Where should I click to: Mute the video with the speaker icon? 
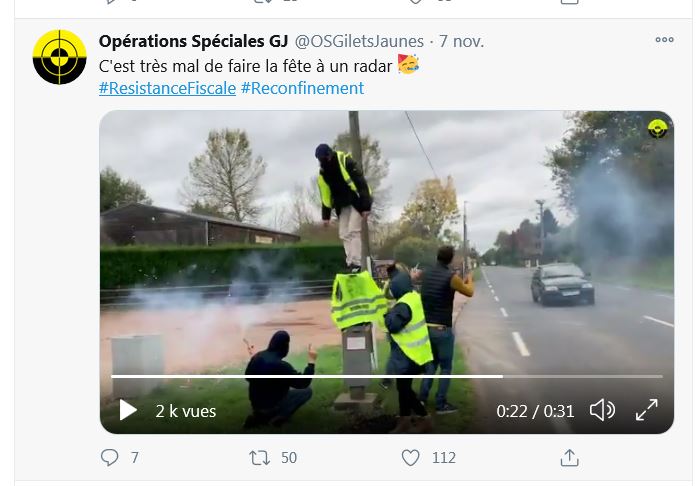click(x=602, y=410)
